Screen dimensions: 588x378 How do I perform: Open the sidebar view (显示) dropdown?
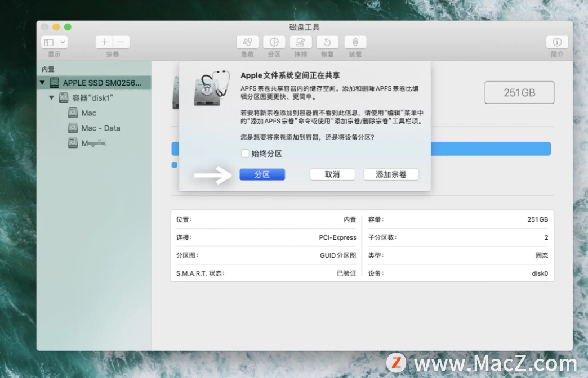[55, 42]
